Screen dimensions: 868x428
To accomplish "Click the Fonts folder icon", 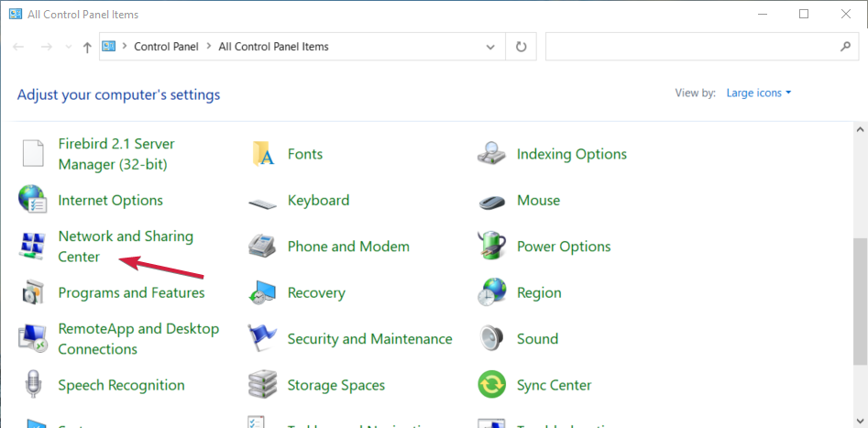I will pos(263,154).
